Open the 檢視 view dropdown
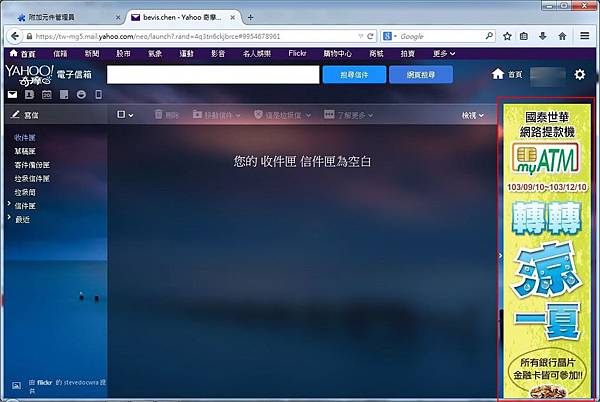 pos(473,115)
